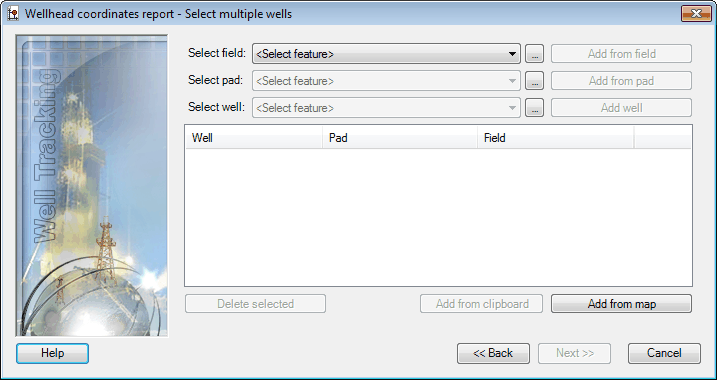
Task: Click Add from clipboard button
Action: click(482, 304)
